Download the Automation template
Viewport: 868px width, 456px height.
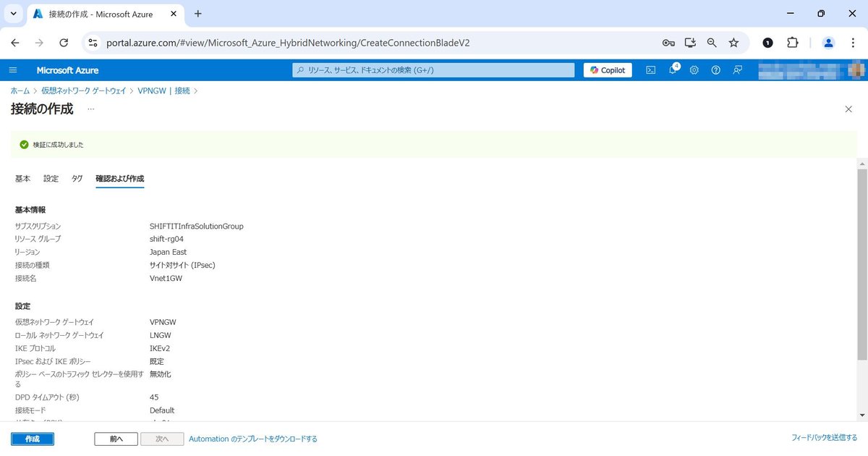point(253,439)
